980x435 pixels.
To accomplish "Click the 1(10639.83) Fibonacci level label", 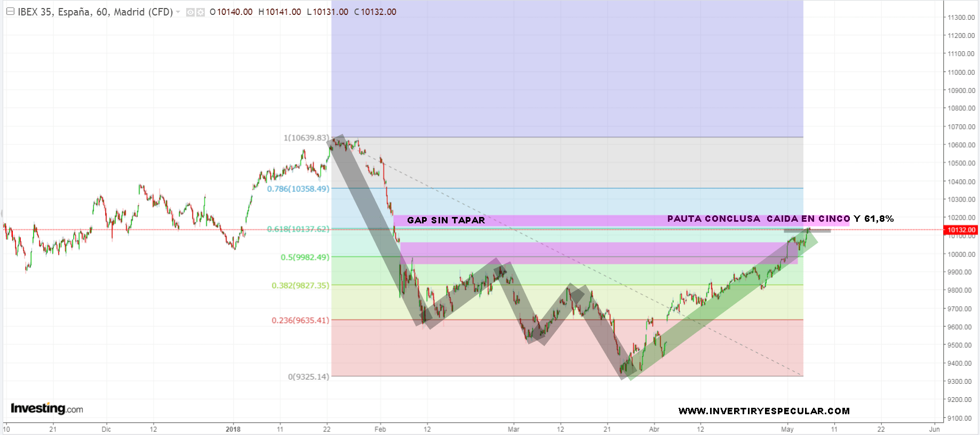I will point(306,138).
